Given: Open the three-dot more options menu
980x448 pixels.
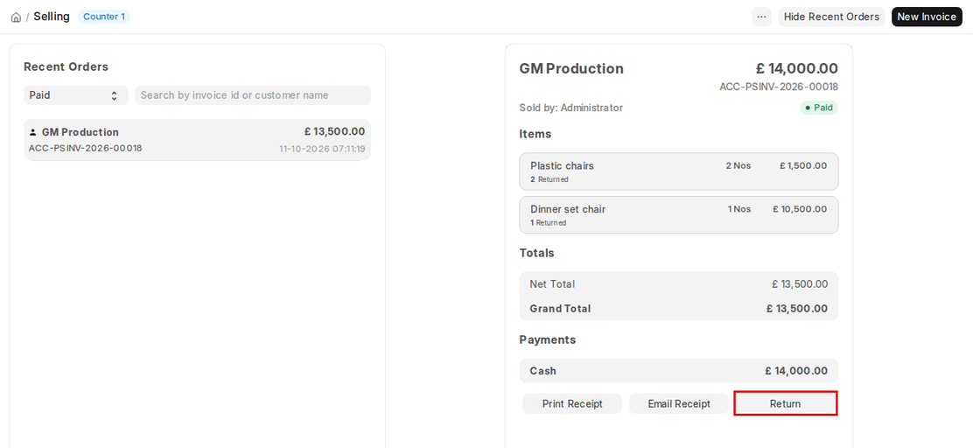Looking at the screenshot, I should tap(761, 17).
